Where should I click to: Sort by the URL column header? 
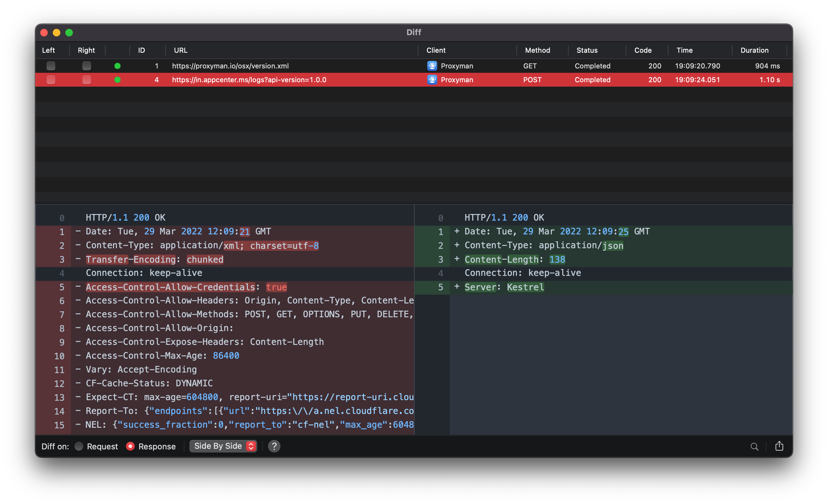[181, 50]
